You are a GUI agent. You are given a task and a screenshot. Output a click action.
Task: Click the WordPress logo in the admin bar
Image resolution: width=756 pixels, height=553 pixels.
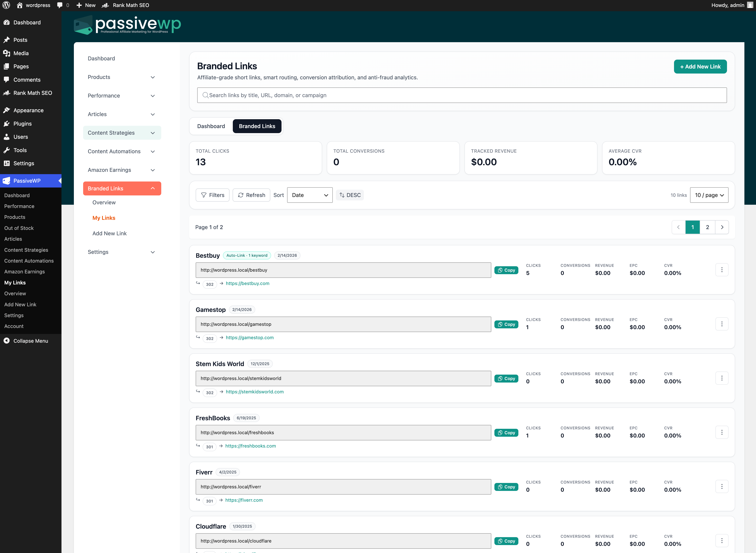pyautogui.click(x=6, y=5)
